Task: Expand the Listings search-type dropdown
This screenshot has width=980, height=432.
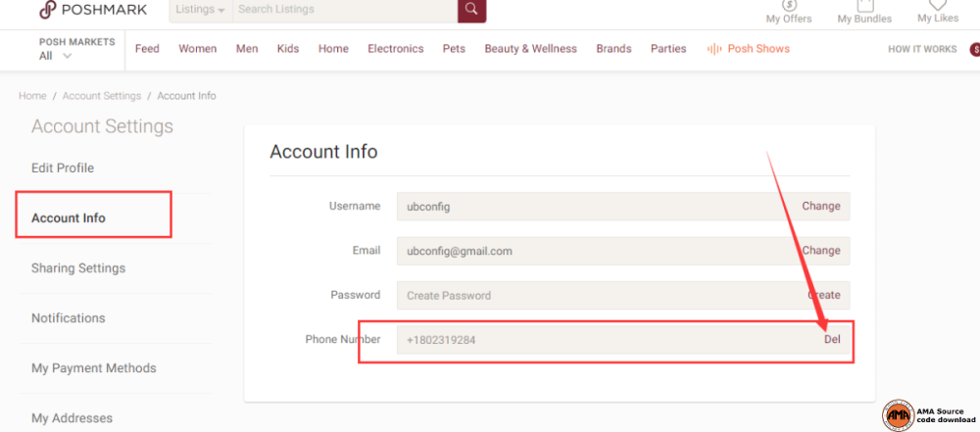Action: tap(201, 10)
